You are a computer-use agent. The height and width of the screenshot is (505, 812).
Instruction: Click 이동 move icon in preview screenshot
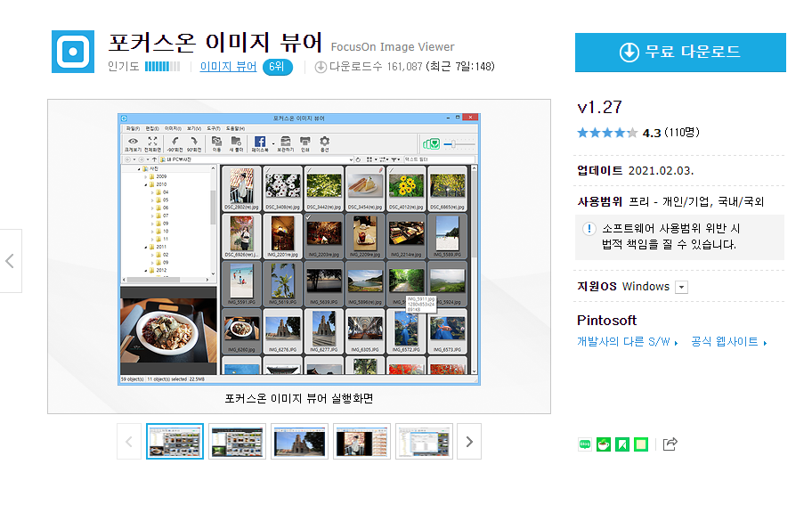click(216, 144)
